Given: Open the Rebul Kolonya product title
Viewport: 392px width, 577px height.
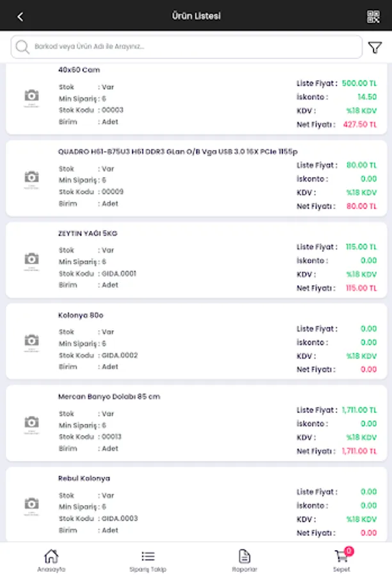Looking at the screenshot, I should 84,478.
